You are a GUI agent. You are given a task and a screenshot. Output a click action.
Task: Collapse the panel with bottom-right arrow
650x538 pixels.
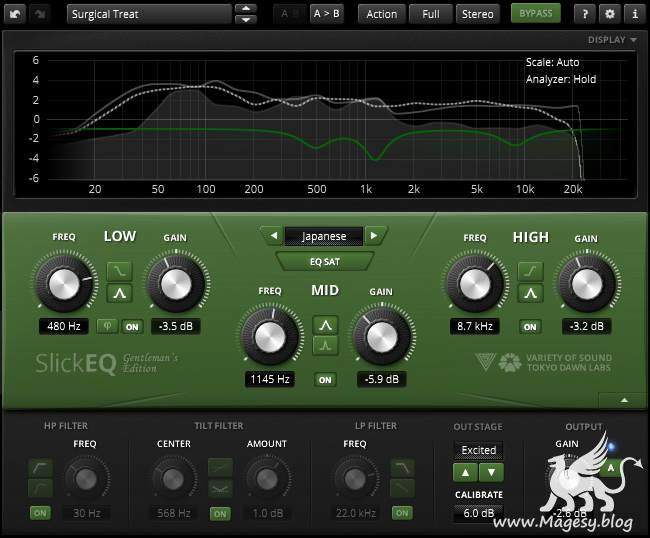coord(624,400)
